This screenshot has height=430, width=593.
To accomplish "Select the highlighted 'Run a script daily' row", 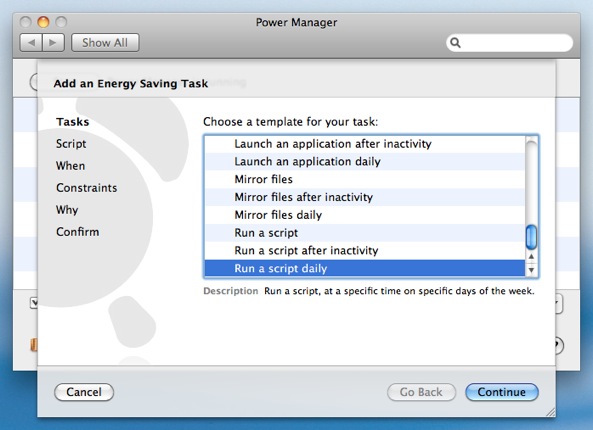I will (365, 268).
